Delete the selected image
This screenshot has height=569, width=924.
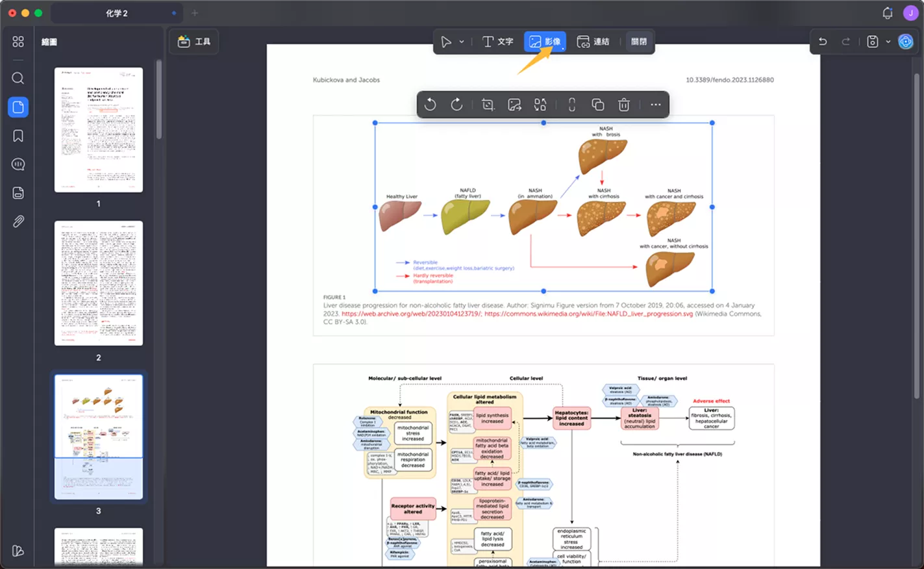[624, 105]
